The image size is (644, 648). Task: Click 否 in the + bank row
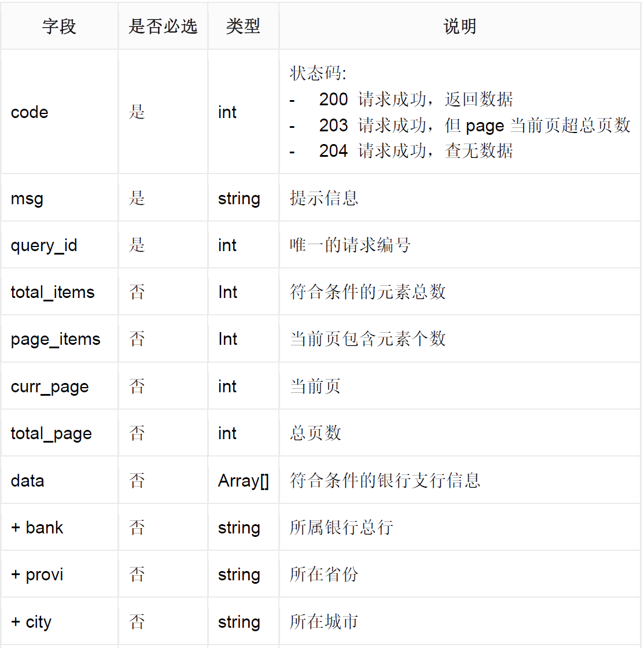137,527
